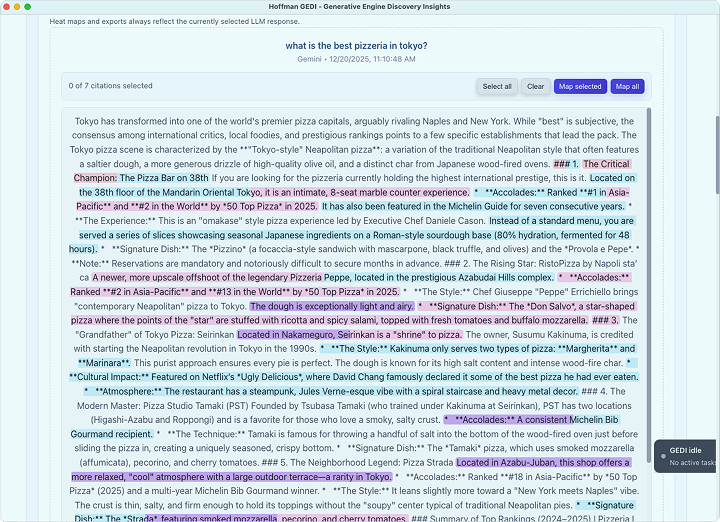Open the GEDI idle status panel

(690, 456)
